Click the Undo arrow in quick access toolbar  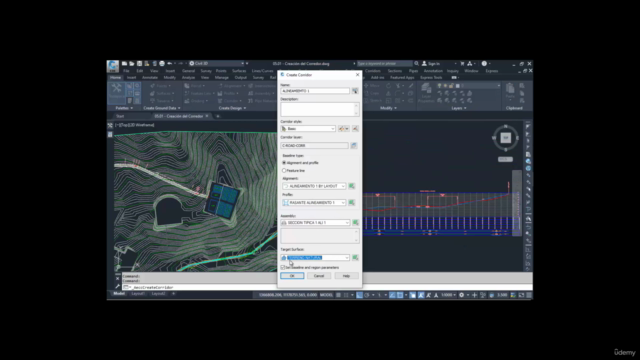pos(170,64)
